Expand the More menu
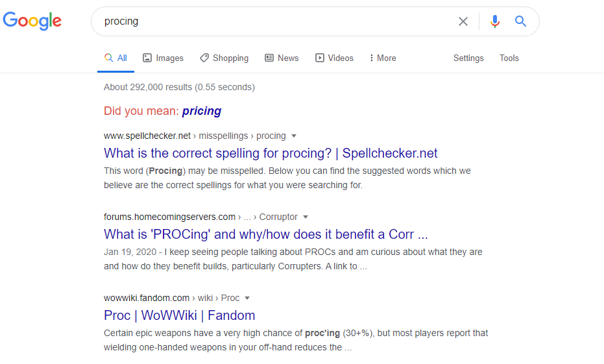Screen dimensions: 604x364 [383, 58]
